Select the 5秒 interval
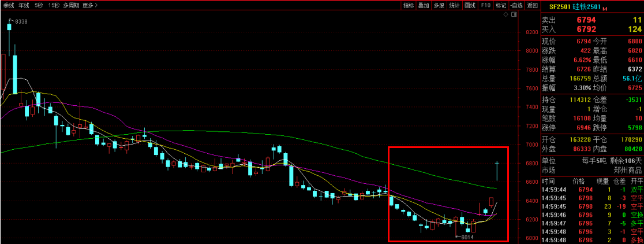 click(x=39, y=5)
